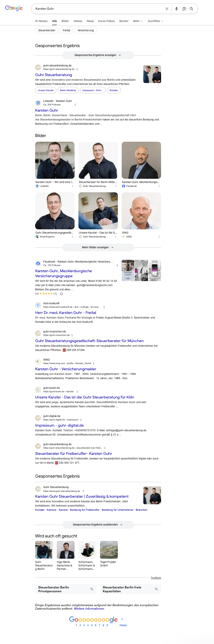Collapse 'Gesponsertes Ergebnis ausblenden' section
214x644 pixels.
(x=98, y=524)
